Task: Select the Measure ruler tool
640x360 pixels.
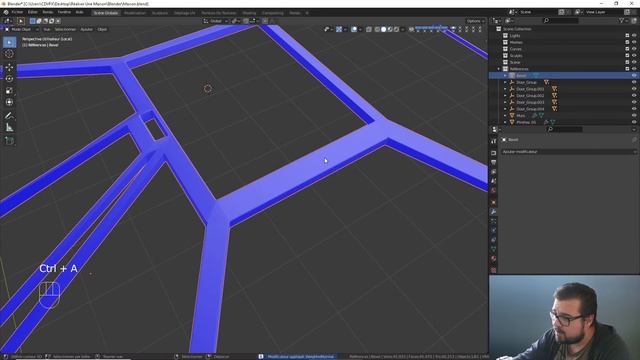Action: 9,128
